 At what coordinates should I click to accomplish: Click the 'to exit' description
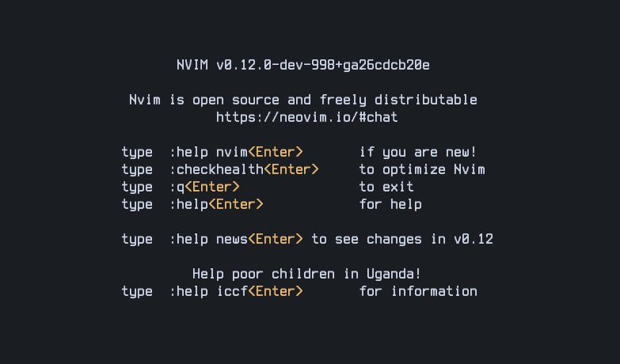coord(386,187)
